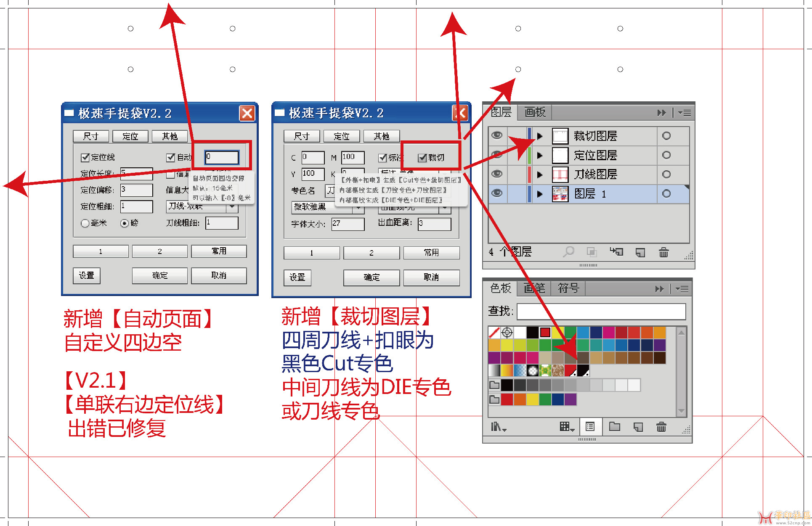Open Swatches panel flyout menu icon
Viewport: 812px width, 526px height.
coord(682,289)
